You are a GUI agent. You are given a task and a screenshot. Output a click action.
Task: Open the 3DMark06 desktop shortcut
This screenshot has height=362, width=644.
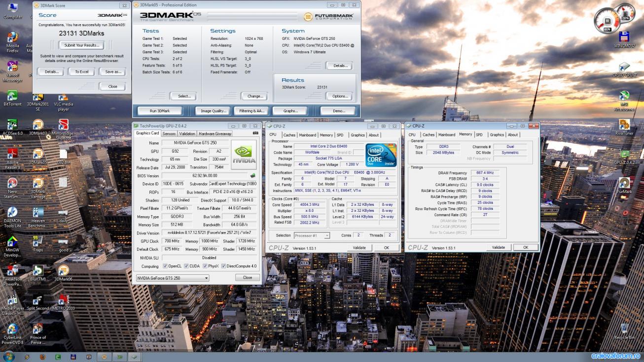tap(63, 273)
